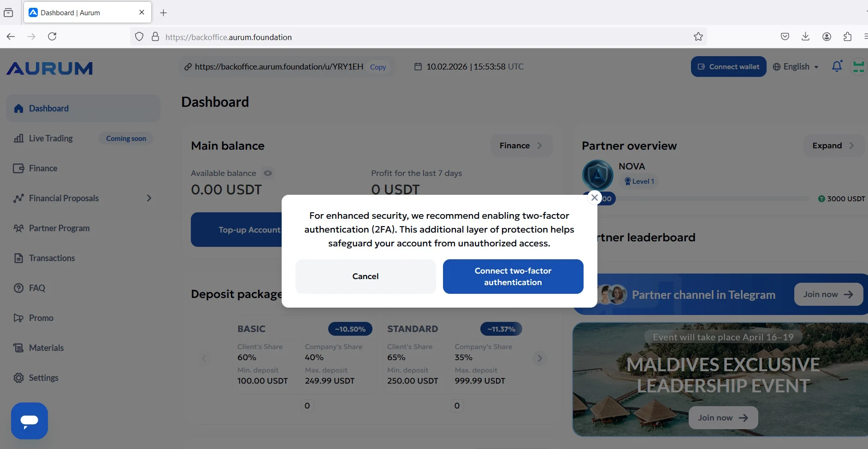This screenshot has width=868, height=449.
Task: Click the Coming soon badge
Action: (126, 139)
